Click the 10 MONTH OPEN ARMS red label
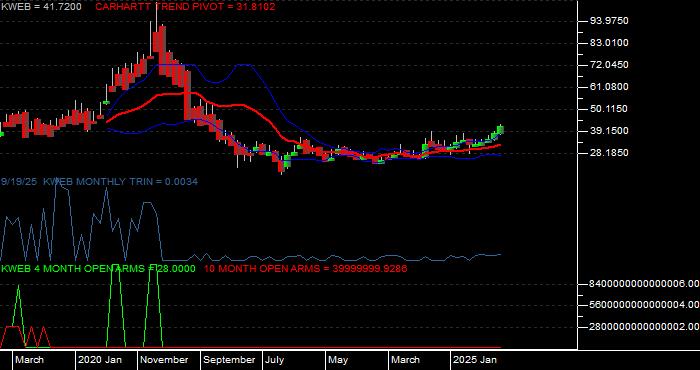The image size is (700, 370). point(305,269)
